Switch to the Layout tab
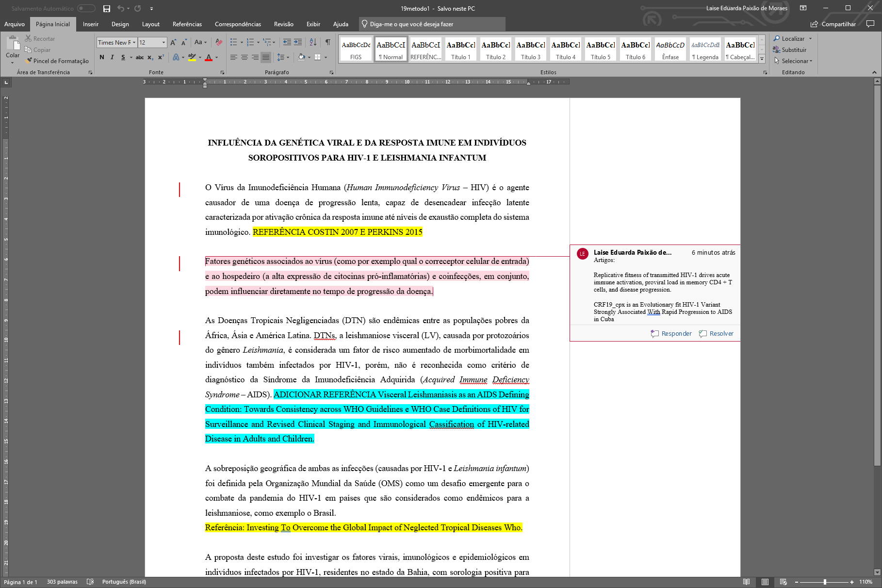The height and width of the screenshot is (588, 882). click(151, 24)
